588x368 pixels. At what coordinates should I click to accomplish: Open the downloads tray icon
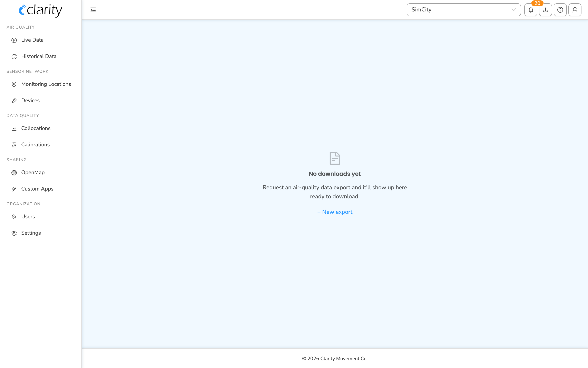(546, 10)
